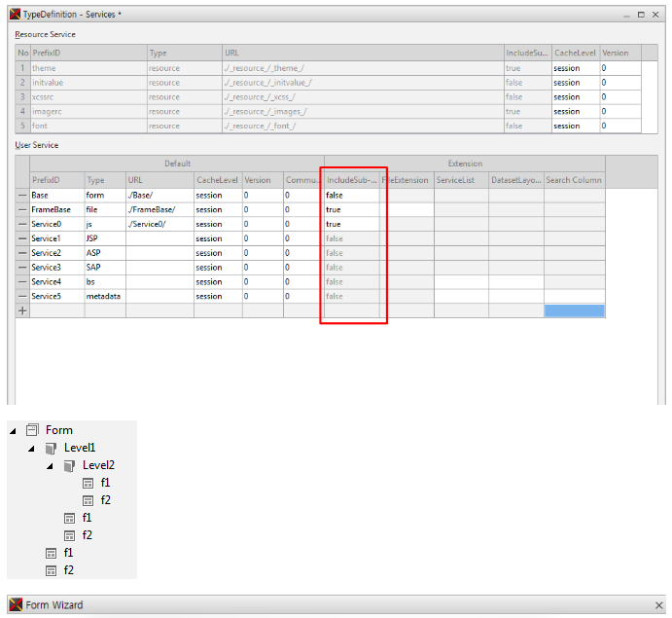Toggle the IncludeSub value for the FrameBase row
Image resolution: width=672 pixels, height=618 pixels.
(351, 209)
